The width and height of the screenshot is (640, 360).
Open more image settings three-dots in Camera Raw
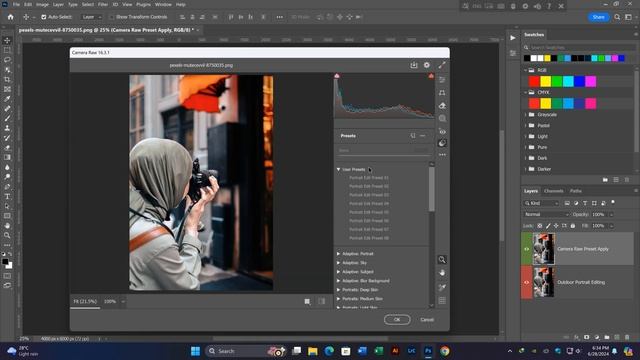point(442,155)
